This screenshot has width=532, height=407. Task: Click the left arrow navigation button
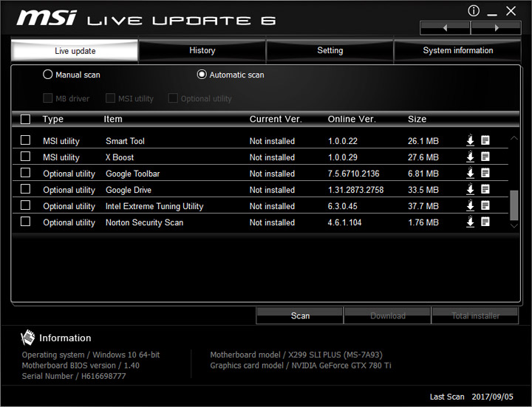(x=445, y=28)
